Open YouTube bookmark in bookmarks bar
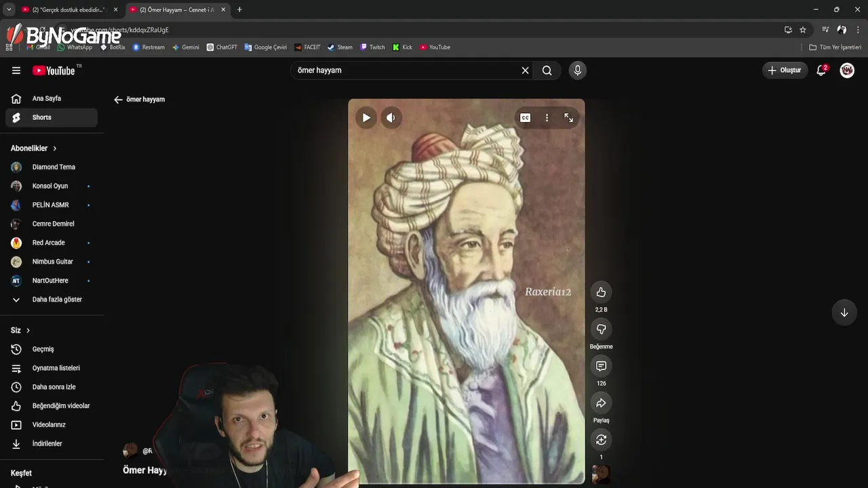 tap(435, 47)
